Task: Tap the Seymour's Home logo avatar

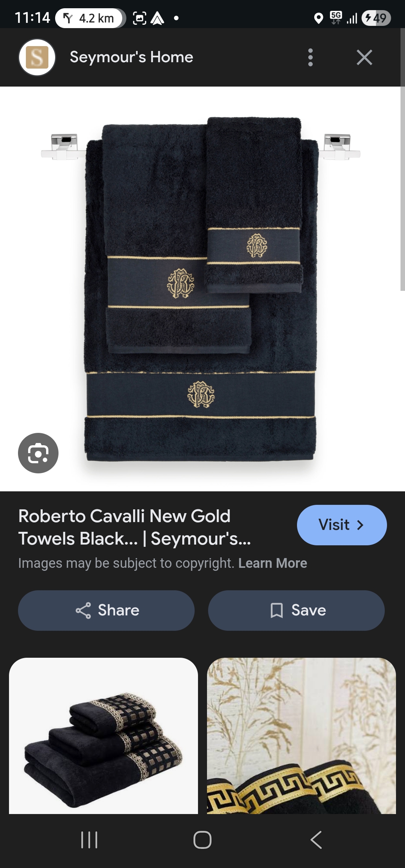Action: tap(37, 57)
